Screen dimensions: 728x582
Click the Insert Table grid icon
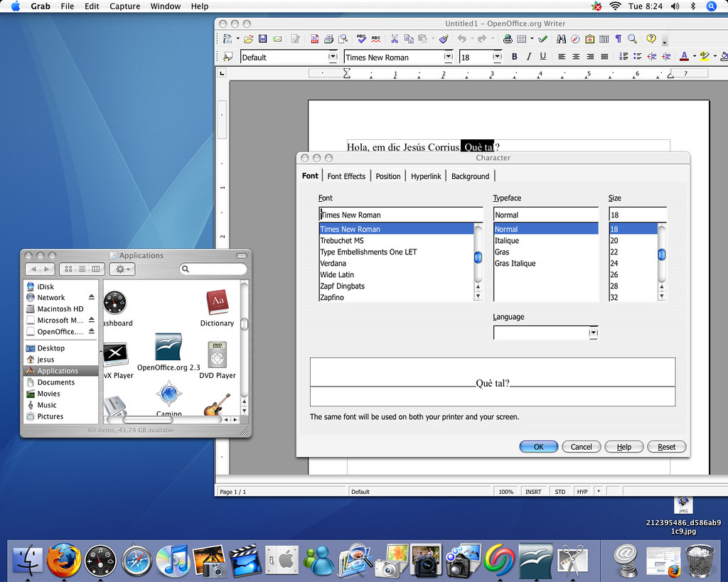pos(522,39)
